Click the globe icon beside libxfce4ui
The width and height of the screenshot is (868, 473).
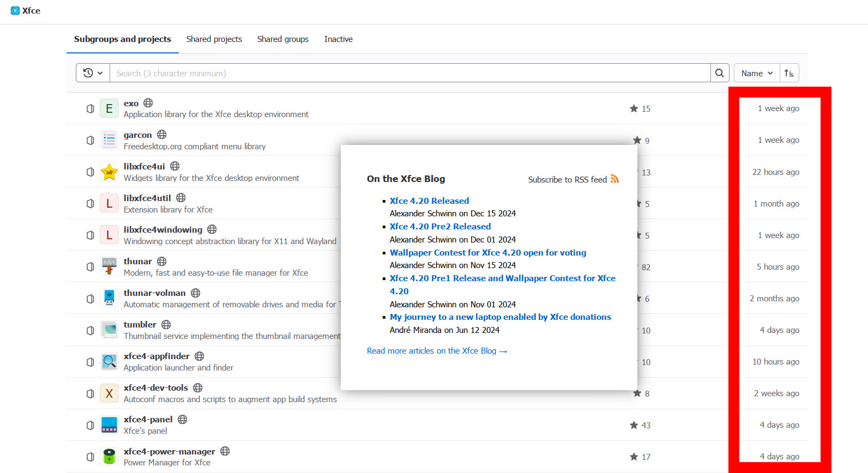click(x=174, y=166)
